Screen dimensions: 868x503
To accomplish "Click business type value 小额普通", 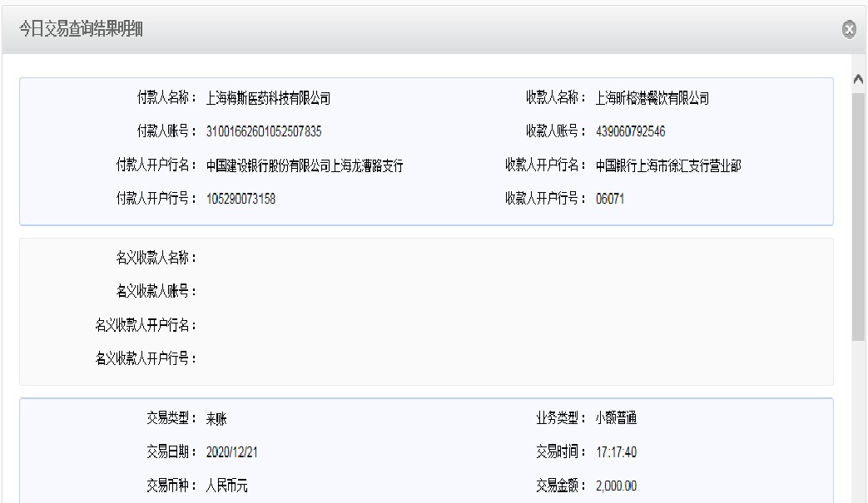I will click(x=617, y=418).
